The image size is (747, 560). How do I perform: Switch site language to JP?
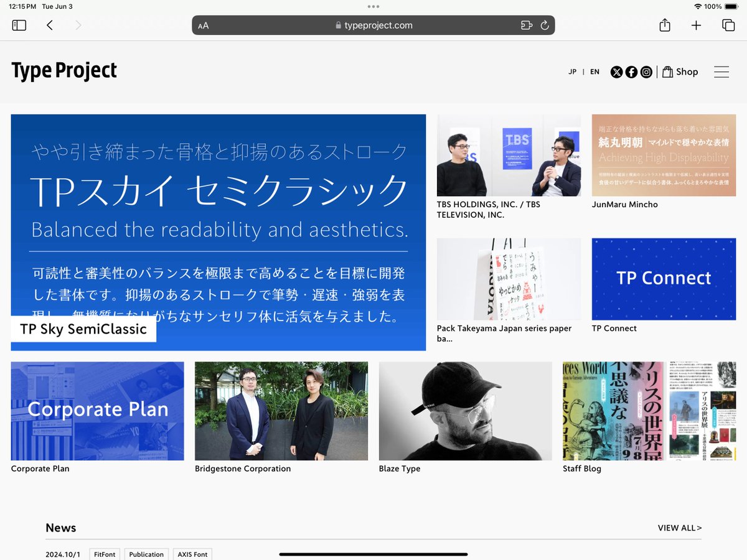tap(573, 72)
